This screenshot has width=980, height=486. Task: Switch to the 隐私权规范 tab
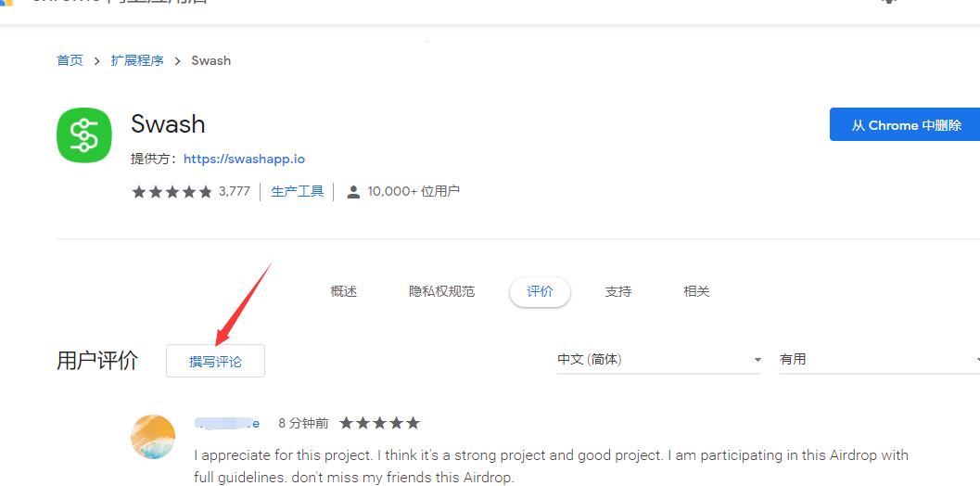tap(442, 291)
